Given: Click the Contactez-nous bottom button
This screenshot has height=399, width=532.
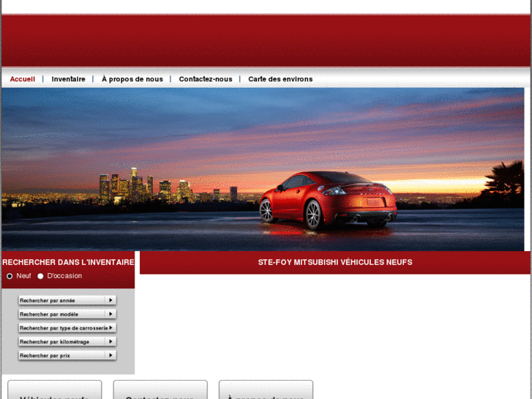Looking at the screenshot, I should pyautogui.click(x=160, y=389).
